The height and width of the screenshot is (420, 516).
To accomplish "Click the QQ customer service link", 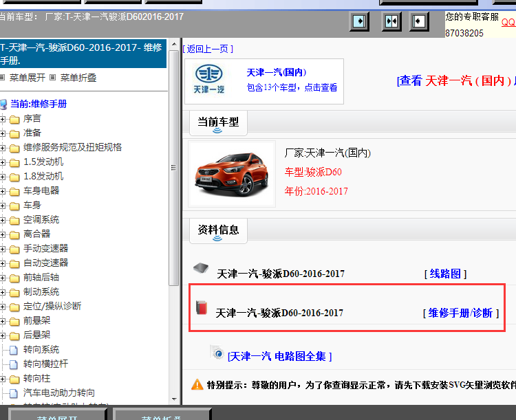I will (x=508, y=23).
